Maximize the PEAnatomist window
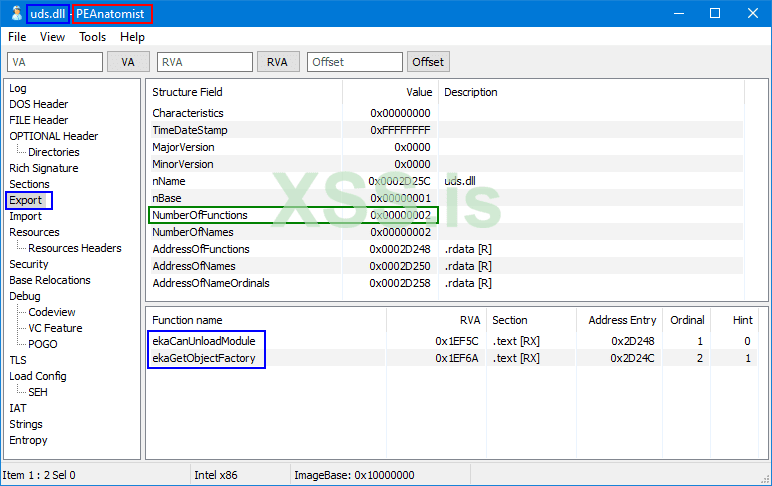This screenshot has width=772, height=486. pyautogui.click(x=715, y=13)
